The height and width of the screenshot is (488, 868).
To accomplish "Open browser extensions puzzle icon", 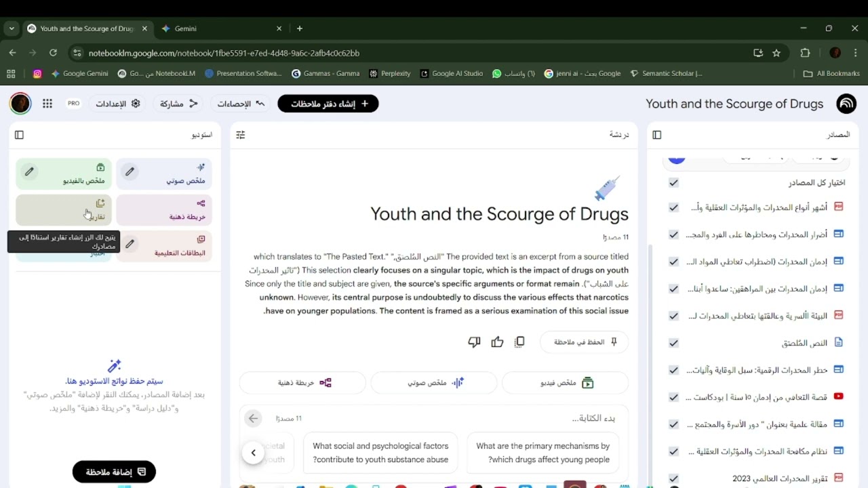I will click(x=806, y=53).
